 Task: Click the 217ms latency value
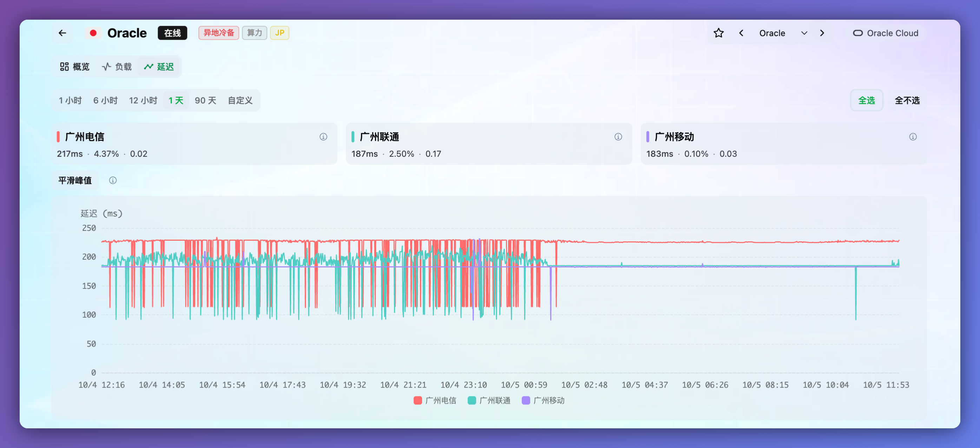pos(70,154)
